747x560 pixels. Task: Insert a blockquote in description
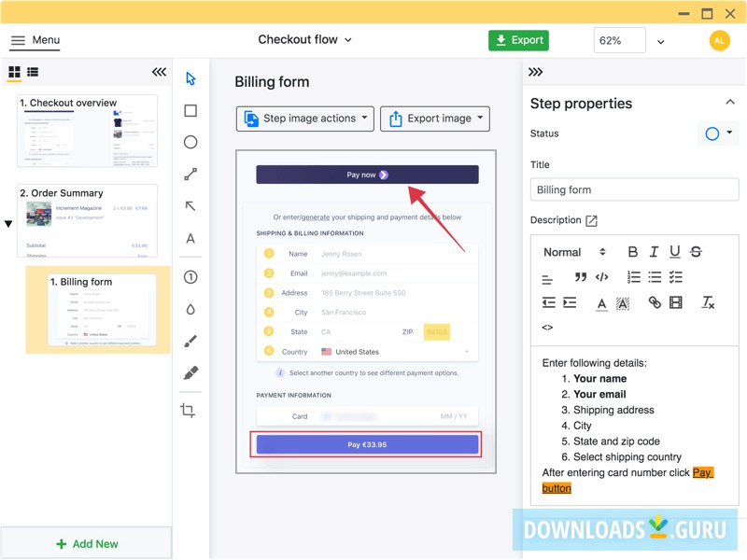pyautogui.click(x=580, y=276)
